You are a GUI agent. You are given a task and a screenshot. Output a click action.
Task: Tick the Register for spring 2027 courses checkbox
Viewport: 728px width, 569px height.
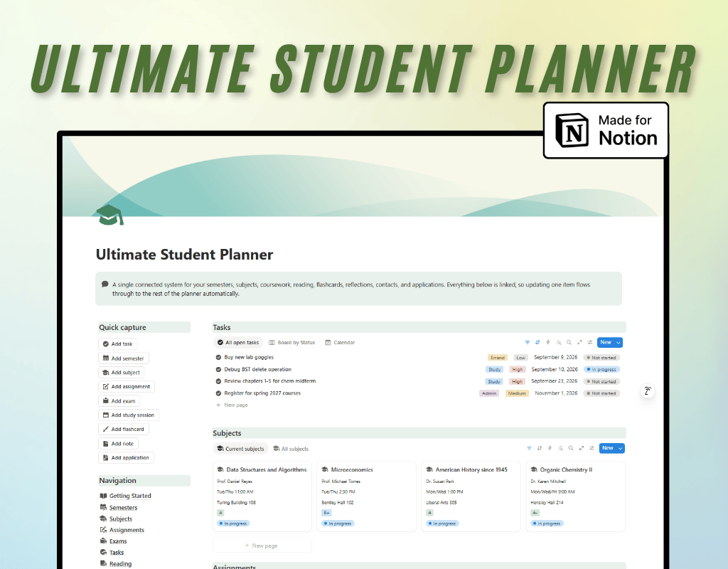coord(218,393)
